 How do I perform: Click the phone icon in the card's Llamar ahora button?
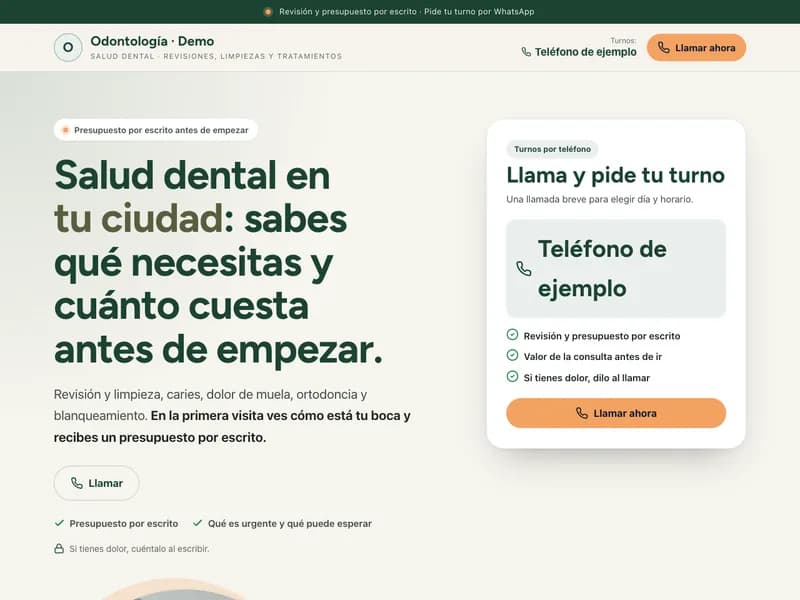[582, 413]
